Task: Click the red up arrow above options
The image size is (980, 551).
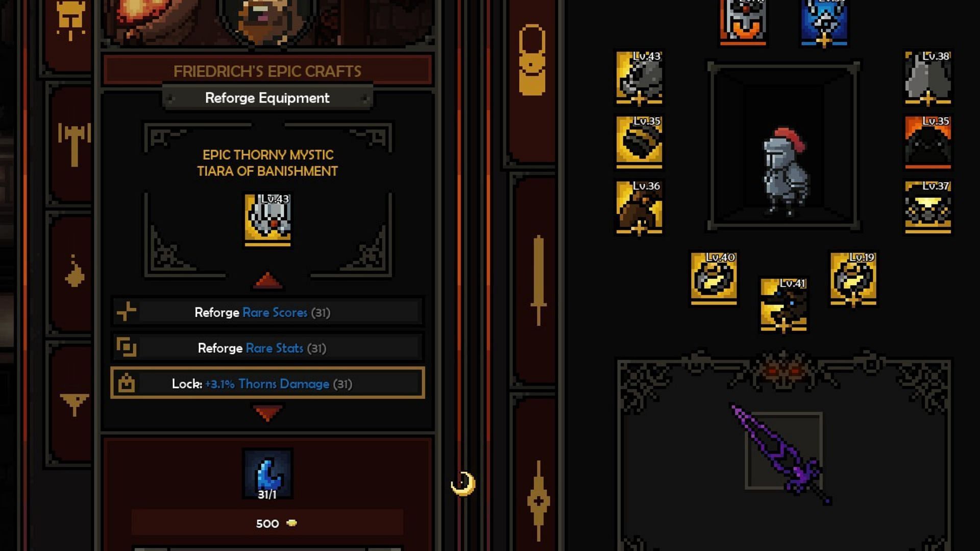Action: [x=267, y=280]
